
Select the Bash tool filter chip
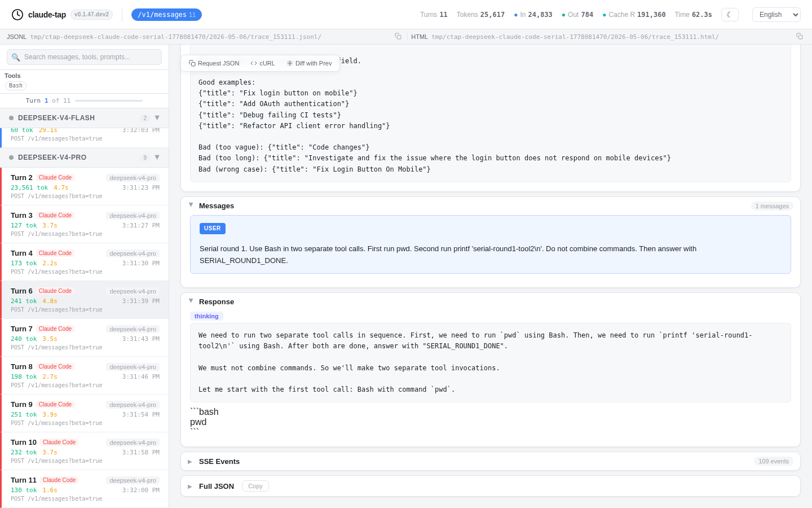click(x=16, y=86)
